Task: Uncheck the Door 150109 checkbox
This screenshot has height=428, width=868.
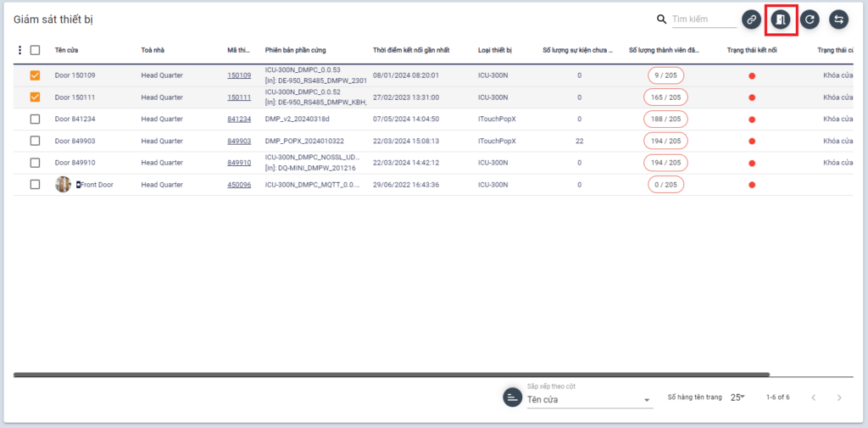Action: click(x=35, y=75)
